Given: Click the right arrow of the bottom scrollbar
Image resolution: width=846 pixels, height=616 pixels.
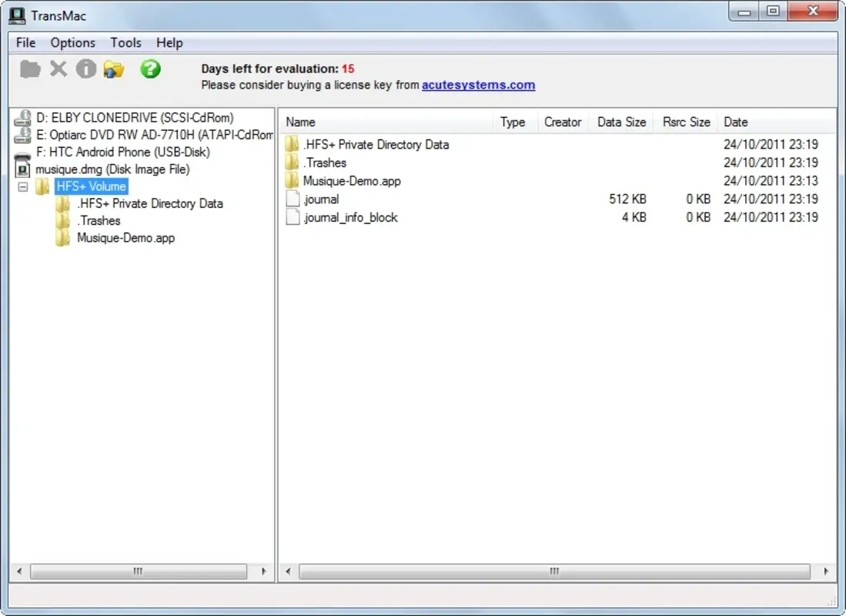Looking at the screenshot, I should (828, 571).
